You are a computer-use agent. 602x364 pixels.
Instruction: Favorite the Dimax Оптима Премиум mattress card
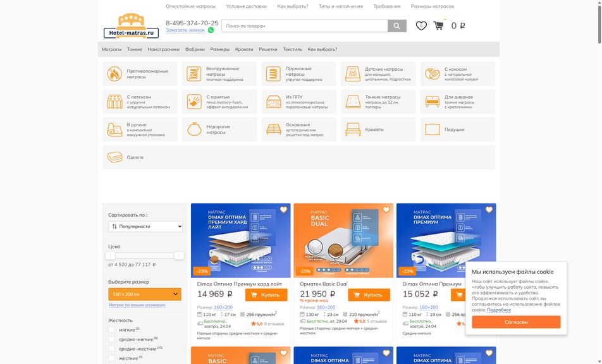489,209
